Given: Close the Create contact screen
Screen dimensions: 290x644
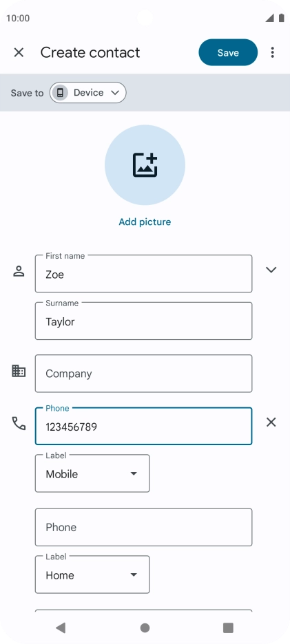Looking at the screenshot, I should click(19, 52).
